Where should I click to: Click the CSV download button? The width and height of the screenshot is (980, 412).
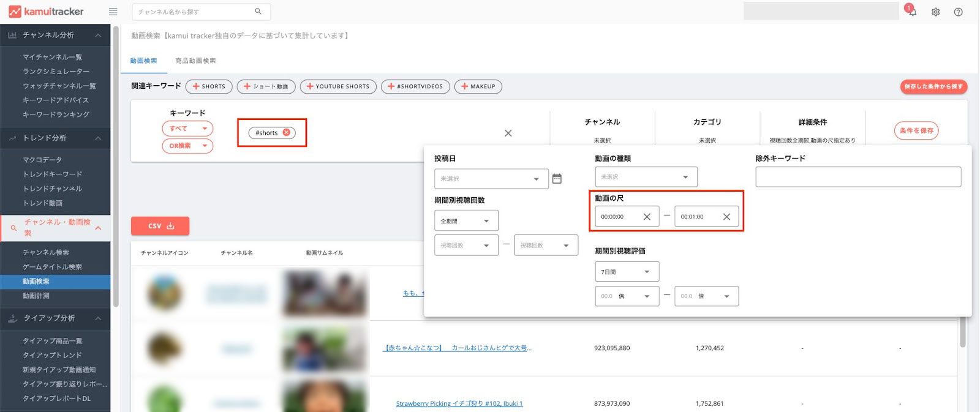tap(160, 226)
